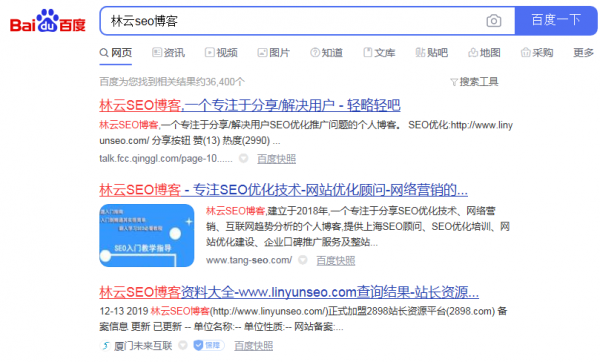Click the 保障 badge
This screenshot has height=362, width=600.
pyautogui.click(x=209, y=345)
